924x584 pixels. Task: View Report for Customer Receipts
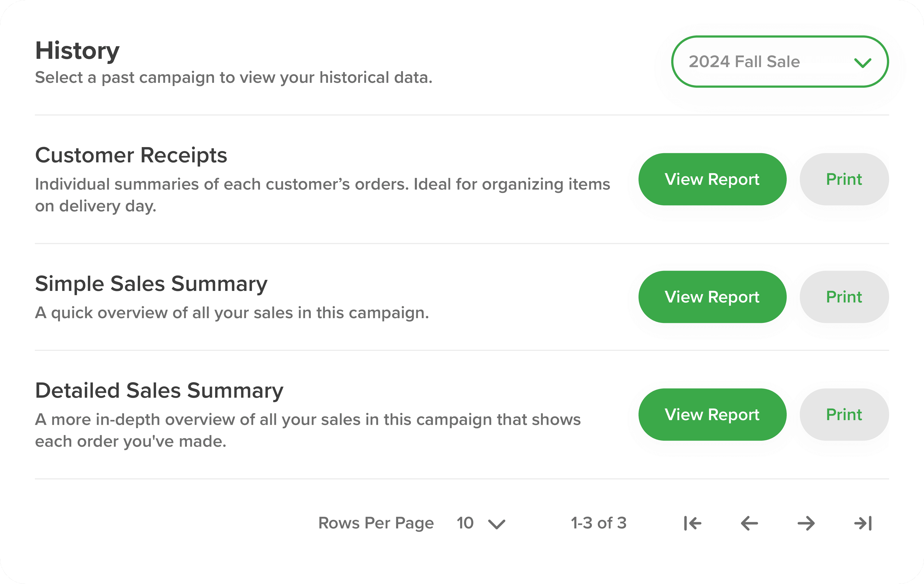pos(713,179)
